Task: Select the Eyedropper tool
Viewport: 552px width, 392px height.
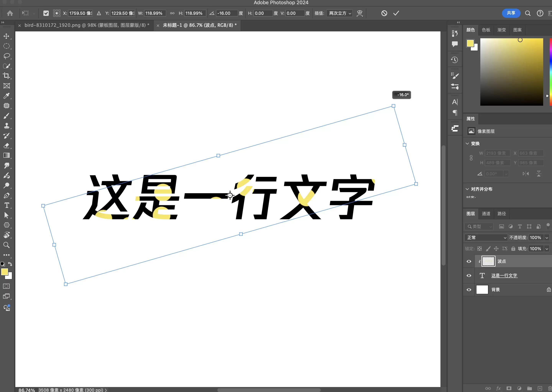Action: point(7,96)
